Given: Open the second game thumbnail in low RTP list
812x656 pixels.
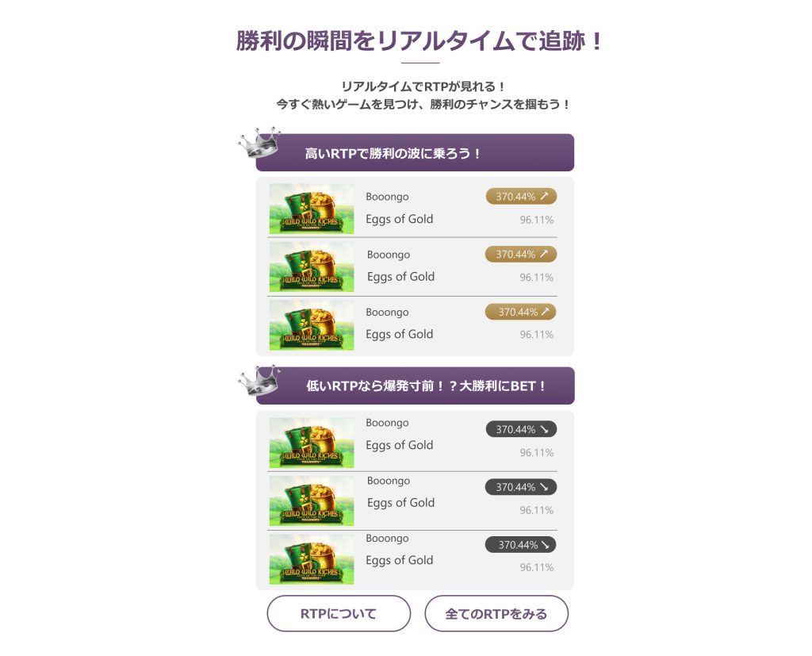Looking at the screenshot, I should click(x=312, y=501).
